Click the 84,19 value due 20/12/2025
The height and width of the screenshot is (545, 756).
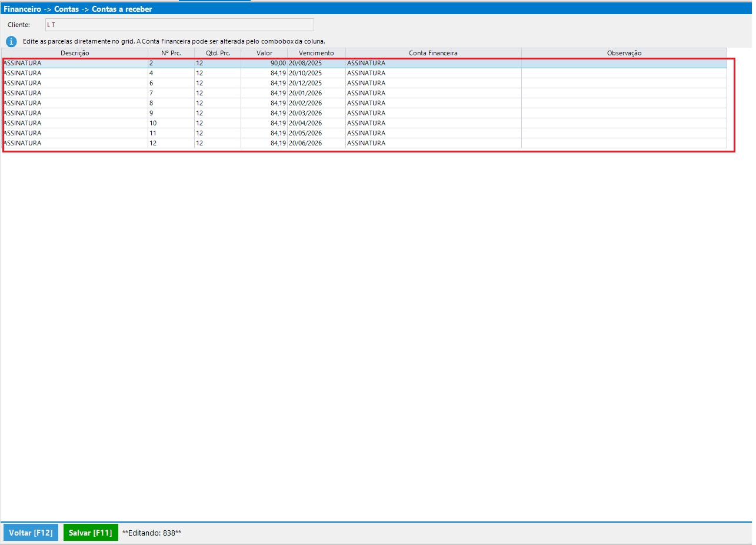264,83
